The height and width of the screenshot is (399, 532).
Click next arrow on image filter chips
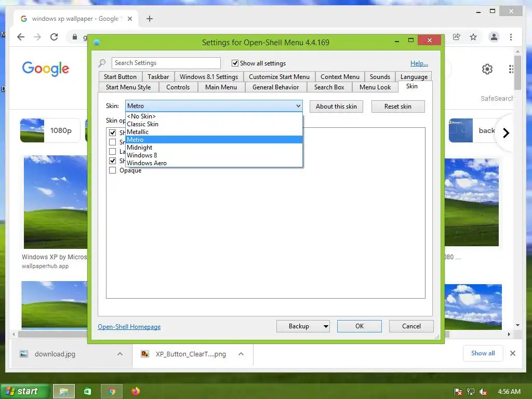click(x=506, y=133)
